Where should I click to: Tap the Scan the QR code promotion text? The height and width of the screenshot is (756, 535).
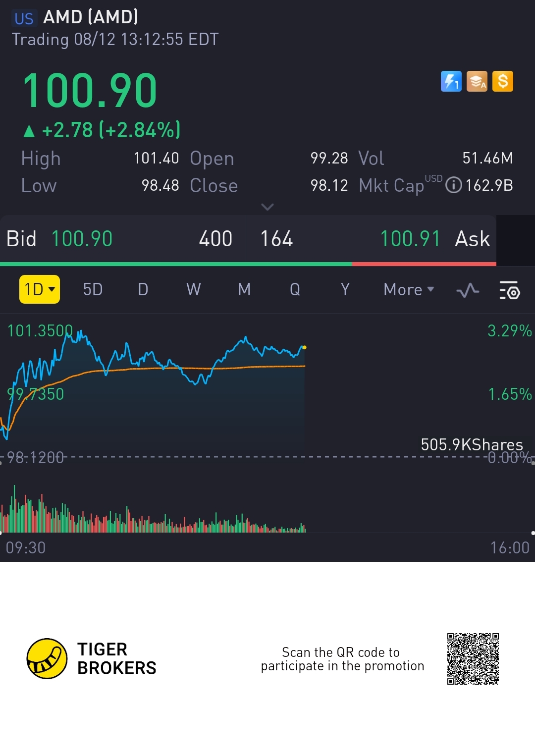point(342,659)
